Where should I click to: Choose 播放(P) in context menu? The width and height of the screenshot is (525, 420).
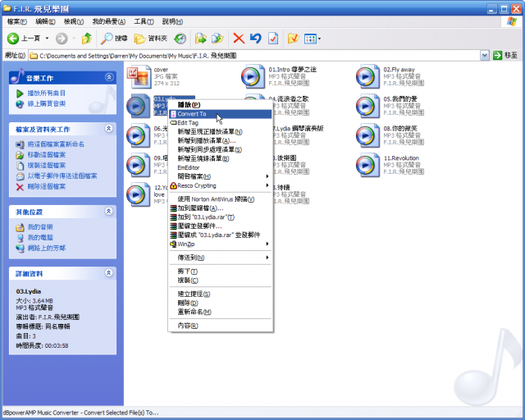tap(221, 105)
